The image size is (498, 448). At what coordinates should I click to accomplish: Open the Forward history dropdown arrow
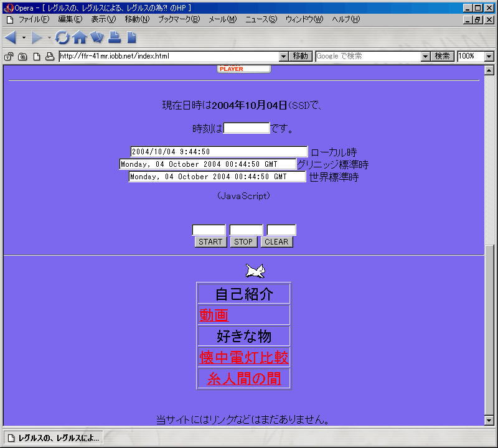(x=49, y=37)
